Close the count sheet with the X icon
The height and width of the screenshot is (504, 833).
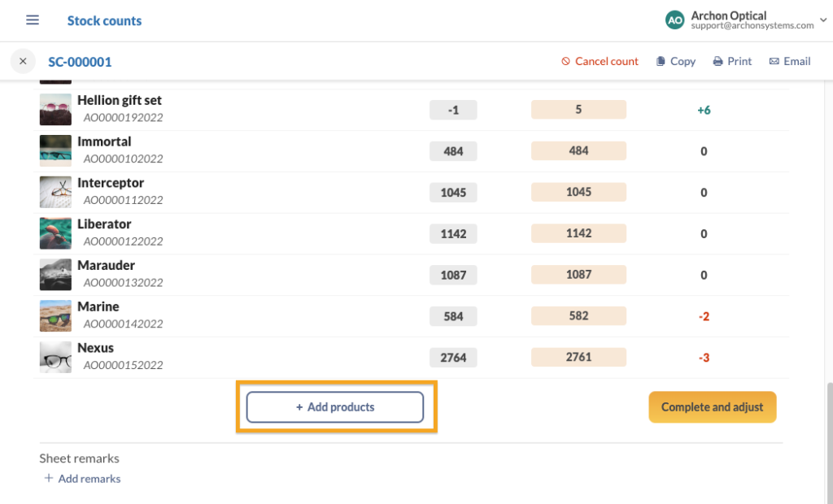(x=23, y=61)
